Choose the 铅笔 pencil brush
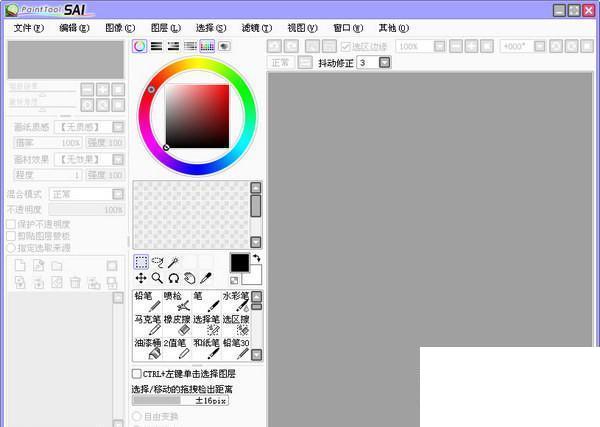Screen dimensions: 600x427 pos(148,302)
